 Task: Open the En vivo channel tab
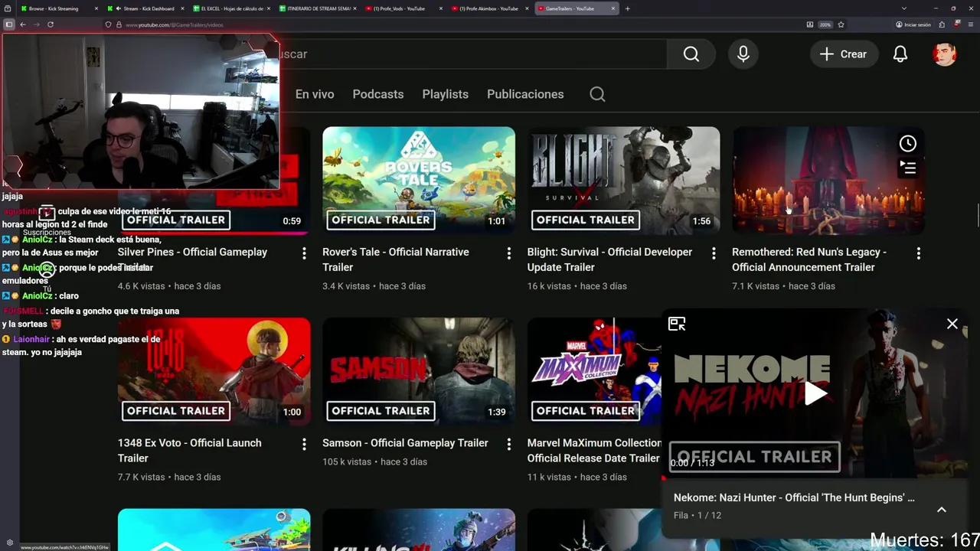click(x=315, y=94)
